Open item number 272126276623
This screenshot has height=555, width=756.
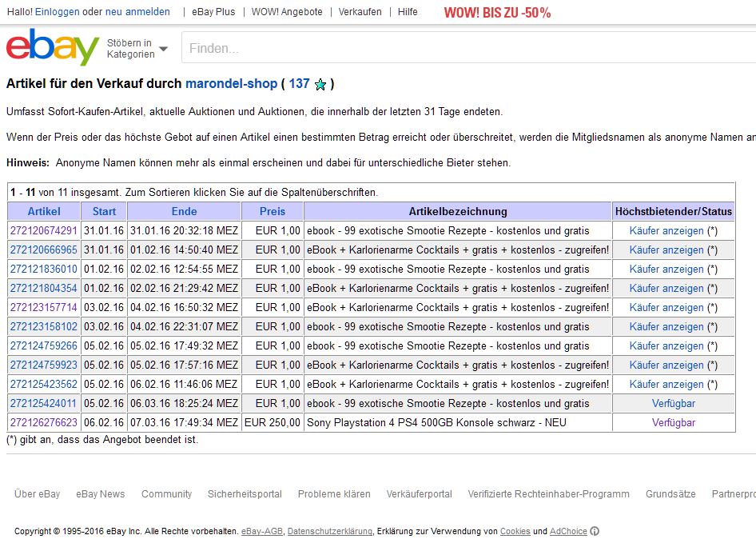(x=44, y=422)
